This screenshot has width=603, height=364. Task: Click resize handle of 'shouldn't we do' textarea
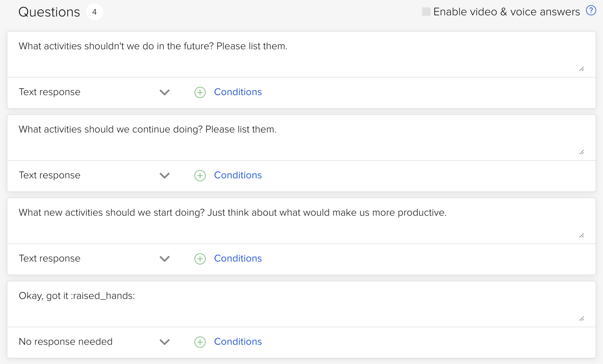click(x=581, y=69)
